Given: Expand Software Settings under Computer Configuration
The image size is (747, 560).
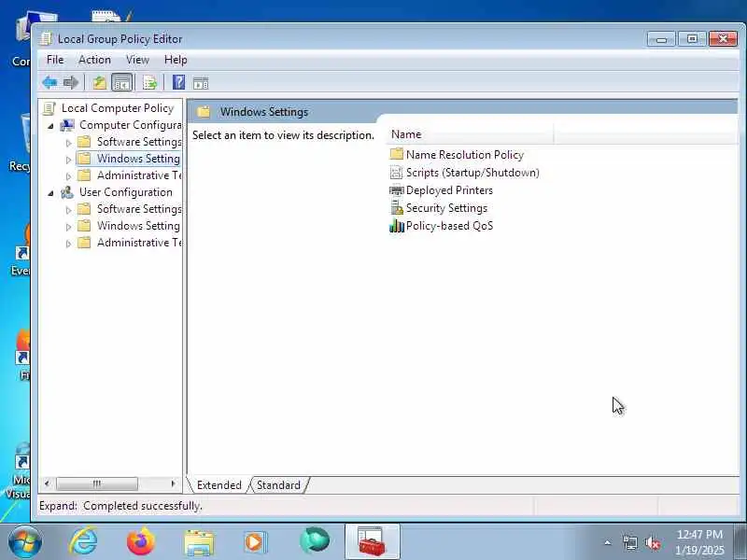Looking at the screenshot, I should tap(68, 143).
